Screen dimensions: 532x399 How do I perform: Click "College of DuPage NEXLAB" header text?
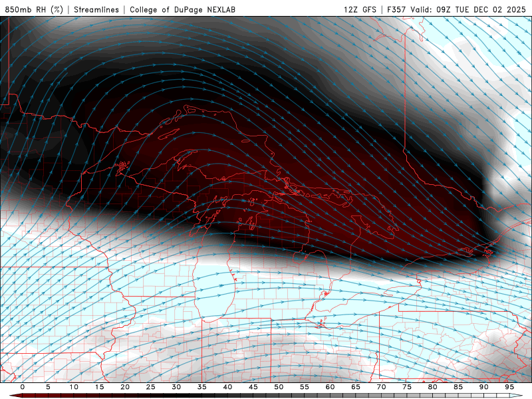click(x=182, y=9)
